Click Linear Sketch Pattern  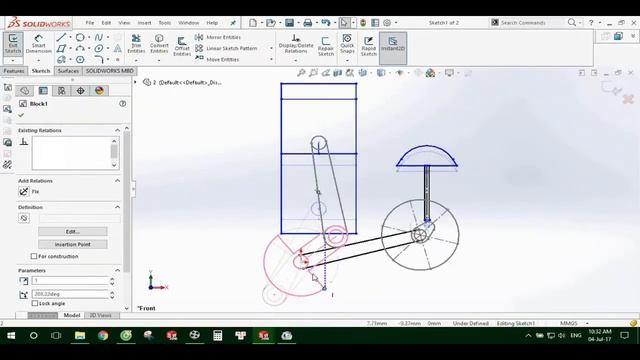click(x=226, y=48)
